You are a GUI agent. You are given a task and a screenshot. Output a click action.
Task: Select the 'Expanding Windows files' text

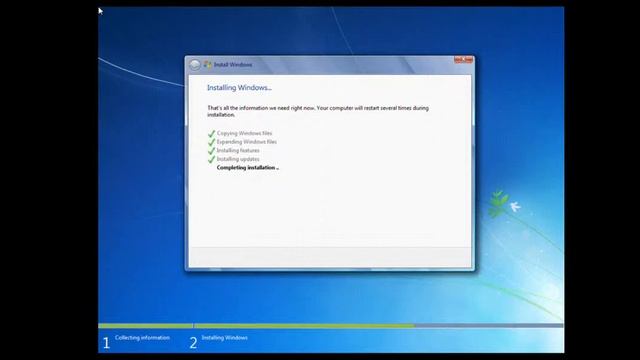click(247, 142)
